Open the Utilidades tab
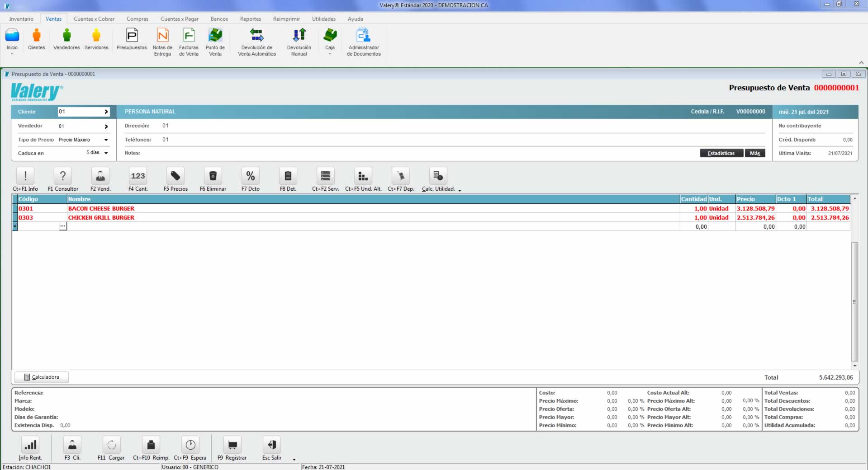The height and width of the screenshot is (470, 868). (324, 19)
